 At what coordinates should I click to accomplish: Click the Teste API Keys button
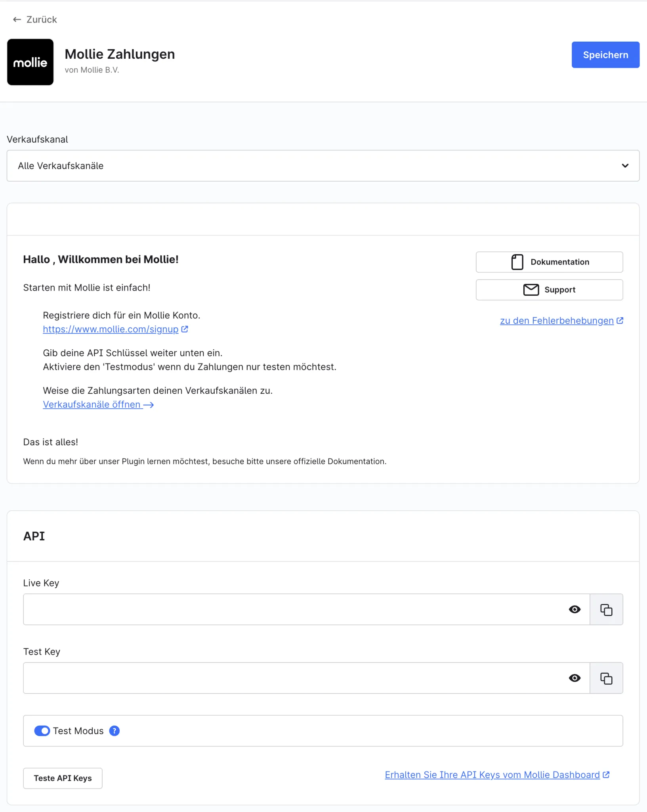(63, 778)
